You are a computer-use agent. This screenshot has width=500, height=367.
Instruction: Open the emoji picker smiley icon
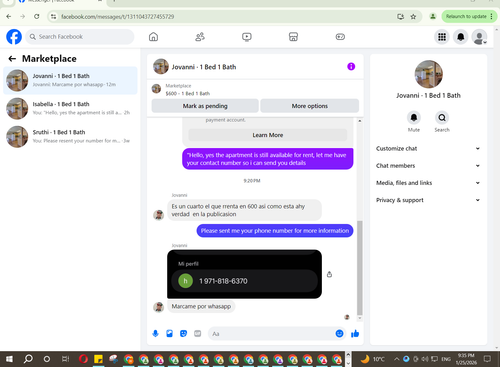[x=339, y=333]
